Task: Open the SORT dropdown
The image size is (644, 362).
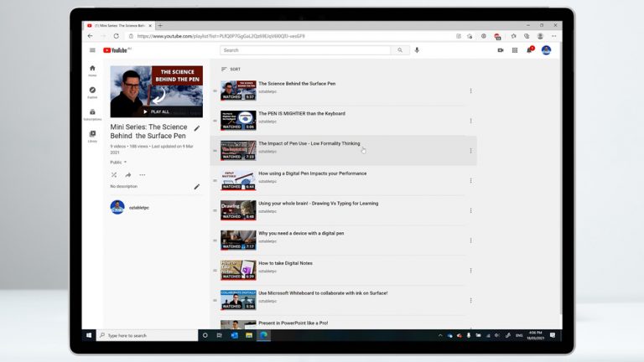Action: 230,69
